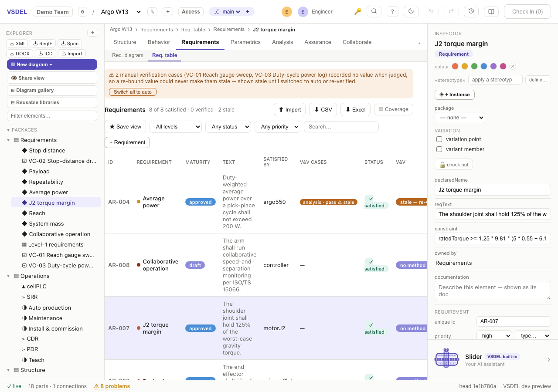558x392 pixels.
Task: Click the + Requirement button
Action: click(x=127, y=142)
